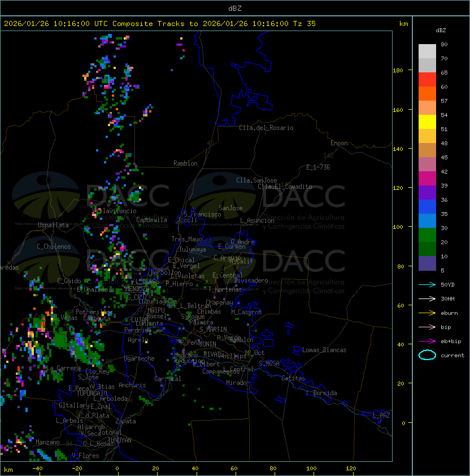Click the cyan ellipse 'current' legend icon
The height and width of the screenshot is (476, 470).
[x=427, y=355]
